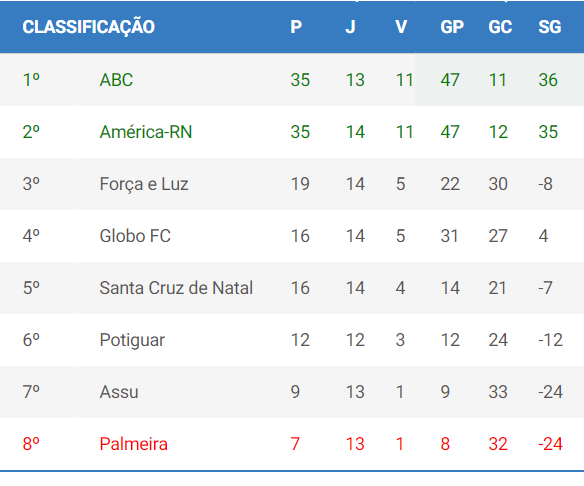
Task: Select the SG goal-difference header
Action: click(x=549, y=27)
